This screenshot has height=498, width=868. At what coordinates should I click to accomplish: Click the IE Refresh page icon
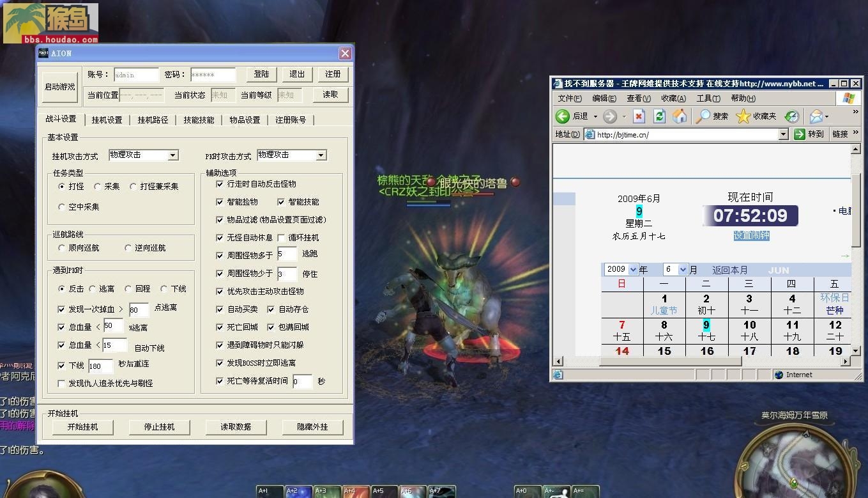pos(659,116)
